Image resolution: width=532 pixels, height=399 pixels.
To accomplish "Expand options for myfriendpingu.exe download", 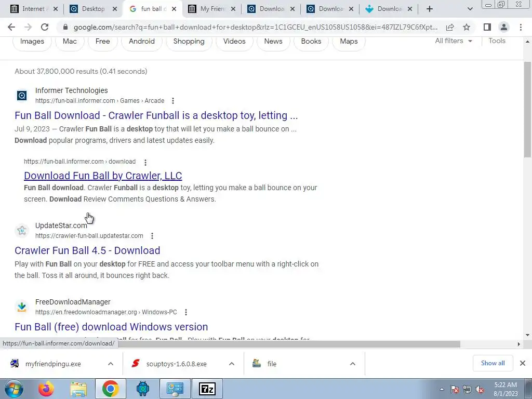I will 111,364.
